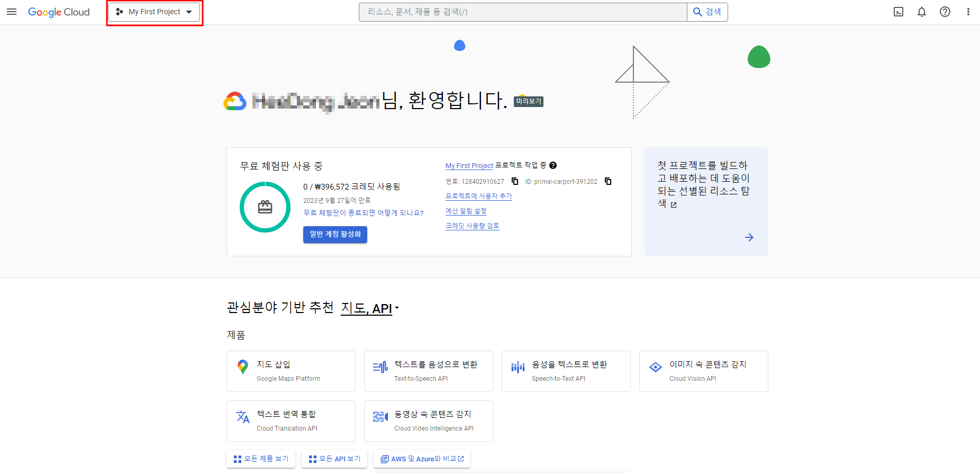Open external link icon in 첫 프로젝트 card
The image size is (980, 473).
(674, 205)
